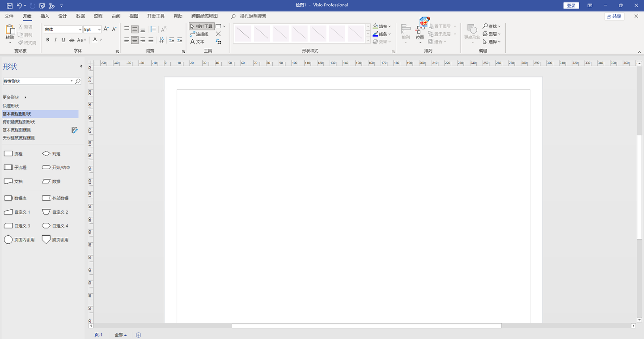This screenshot has height=339, width=644.
Task: Click the search shapes magnifier icon
Action: [x=78, y=81]
